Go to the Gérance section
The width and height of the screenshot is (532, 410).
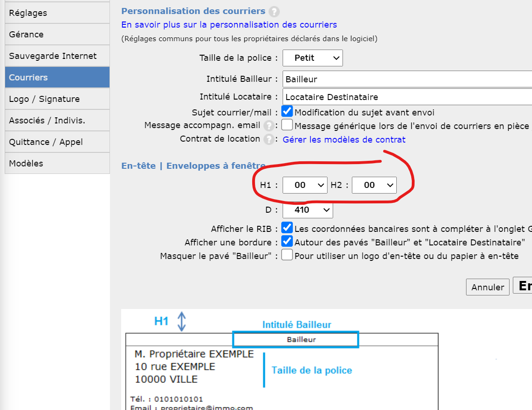tap(57, 34)
